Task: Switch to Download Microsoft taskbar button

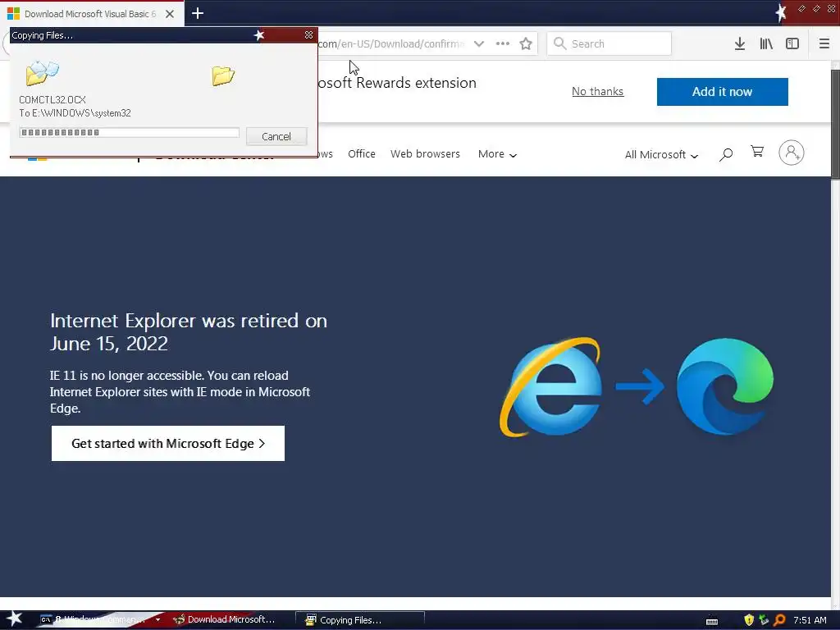Action: click(x=224, y=620)
